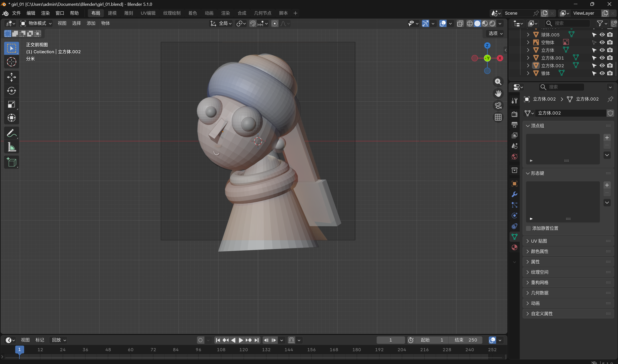
Task: Click frame 120 on the timeline
Action: (243, 350)
